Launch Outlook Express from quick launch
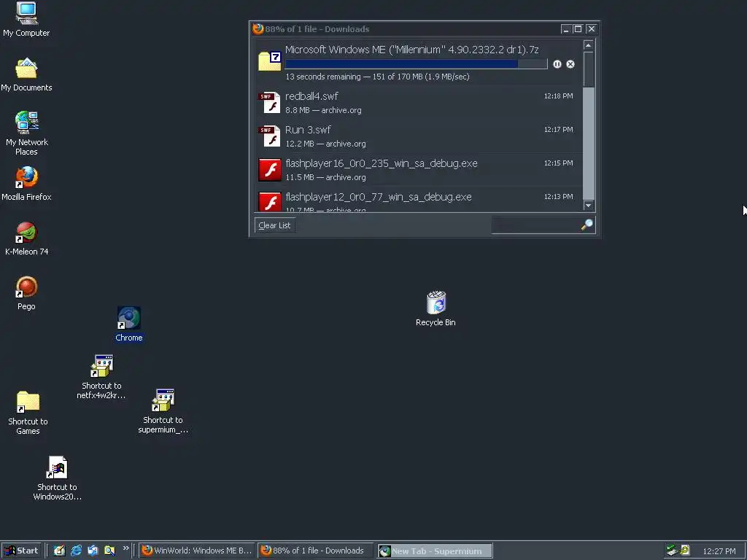This screenshot has height=560, width=747. tap(93, 551)
